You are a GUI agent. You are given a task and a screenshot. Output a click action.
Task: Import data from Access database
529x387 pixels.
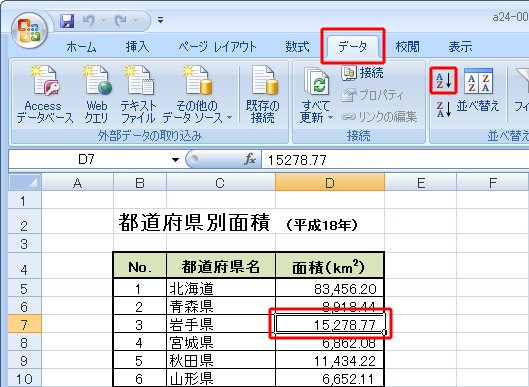[45, 95]
